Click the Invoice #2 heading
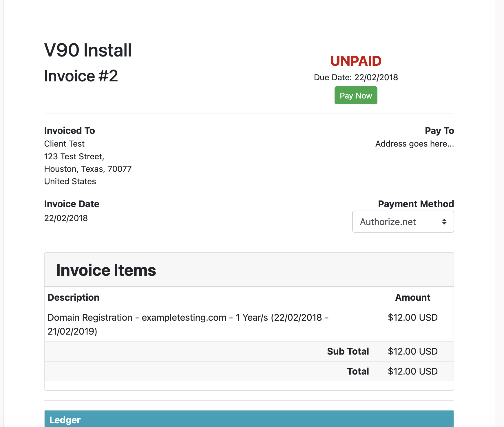 tap(81, 76)
